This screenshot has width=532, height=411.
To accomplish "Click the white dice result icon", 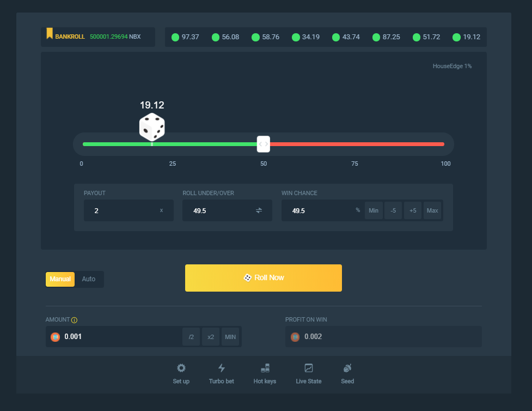I will pos(152,128).
